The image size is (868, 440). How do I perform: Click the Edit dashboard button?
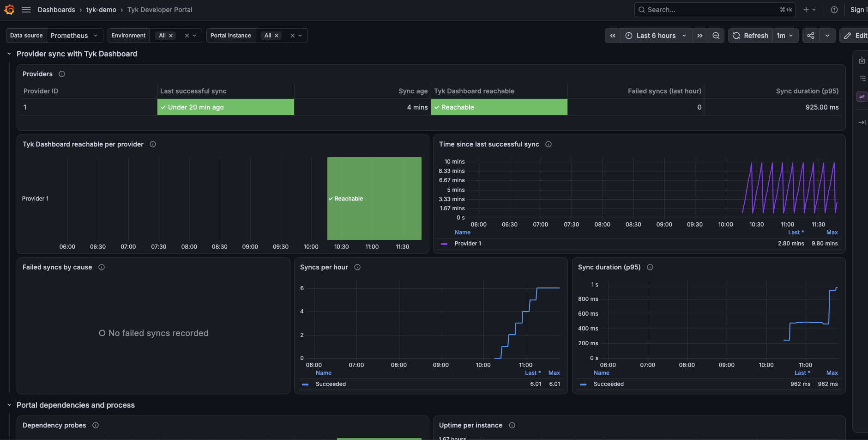click(x=855, y=36)
